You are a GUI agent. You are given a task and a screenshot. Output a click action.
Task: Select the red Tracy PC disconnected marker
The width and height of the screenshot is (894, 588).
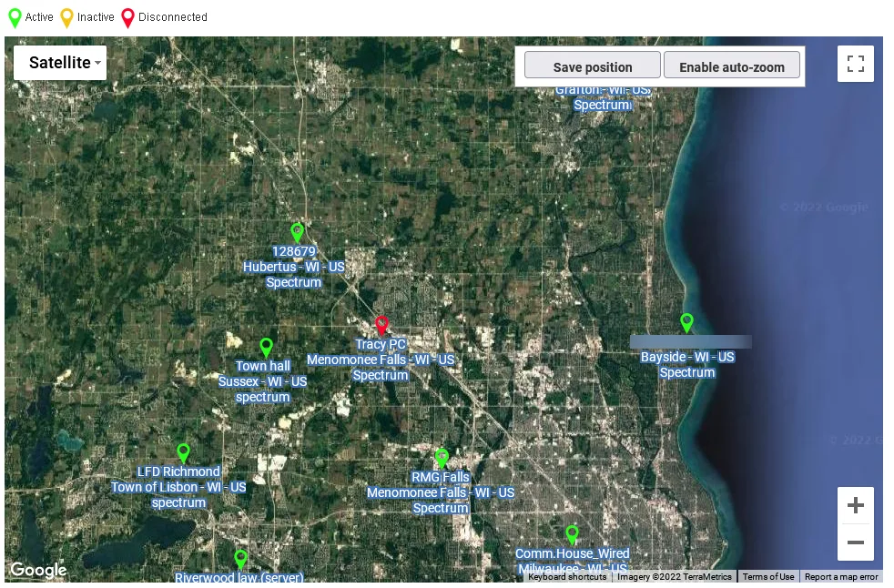[x=382, y=325]
